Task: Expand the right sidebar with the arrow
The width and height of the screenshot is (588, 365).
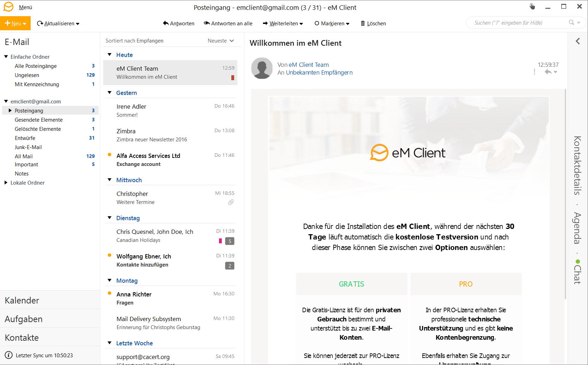Action: coord(578,41)
